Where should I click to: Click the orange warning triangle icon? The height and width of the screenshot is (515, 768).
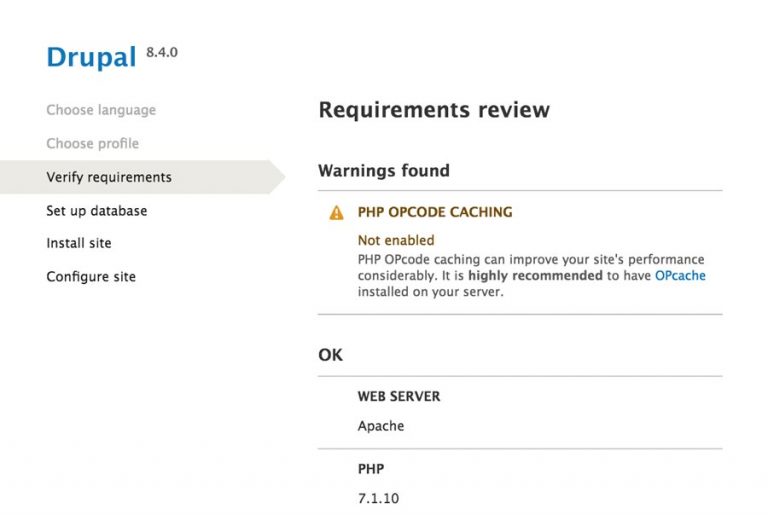336,213
